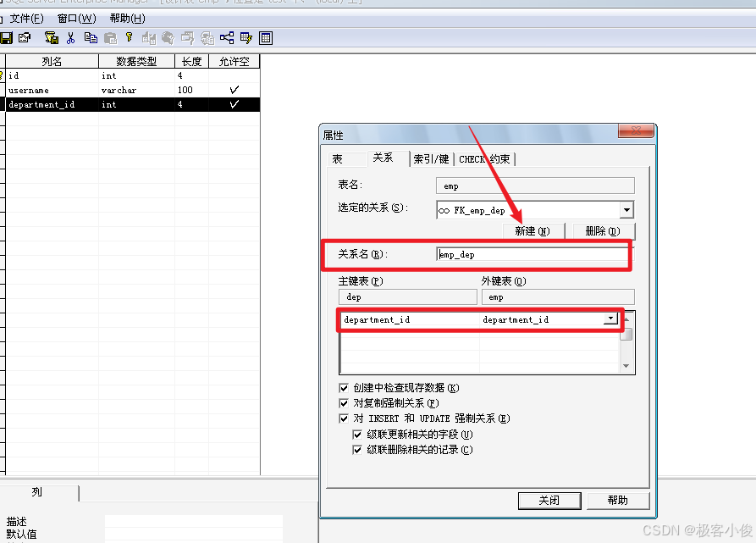This screenshot has height=543, width=756.
Task: Click the 表名 field showing emp
Action: coord(535,186)
